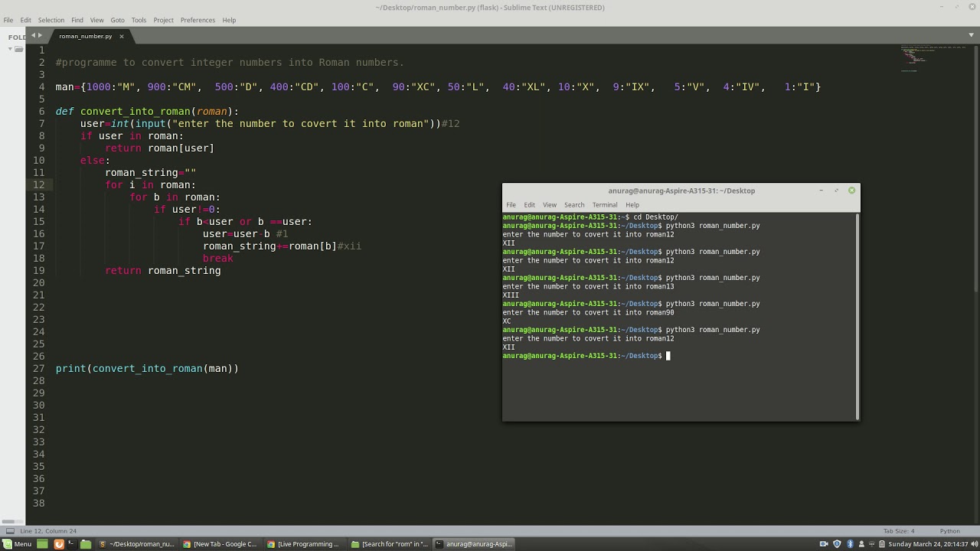Open the Tab Size: 4 selector
Screen dimensions: 980x551
coord(899,531)
